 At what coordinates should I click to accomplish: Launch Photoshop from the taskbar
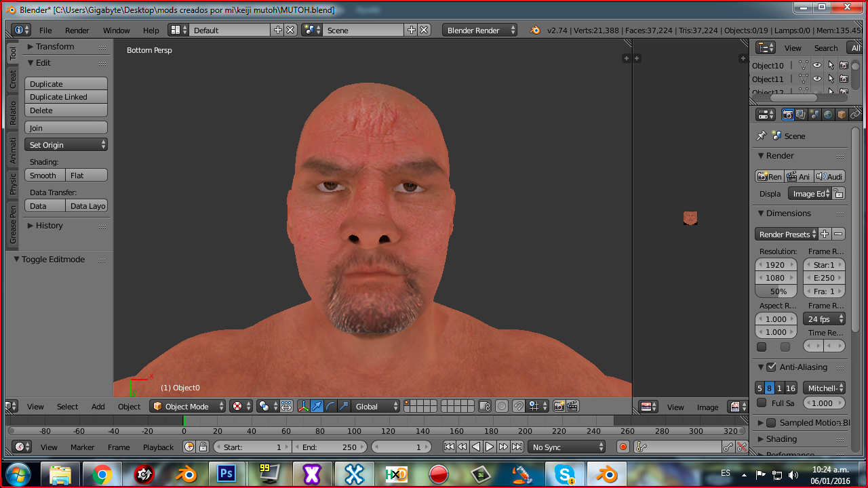click(x=226, y=474)
